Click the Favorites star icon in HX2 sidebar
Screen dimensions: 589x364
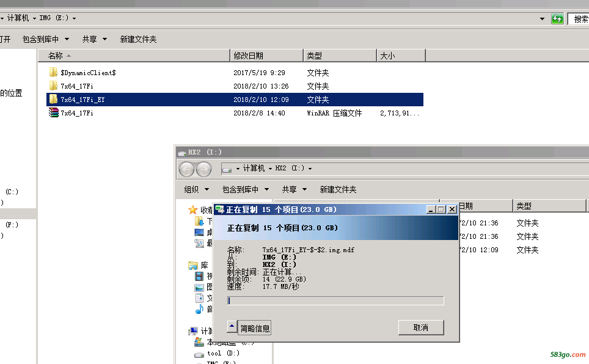coord(192,209)
